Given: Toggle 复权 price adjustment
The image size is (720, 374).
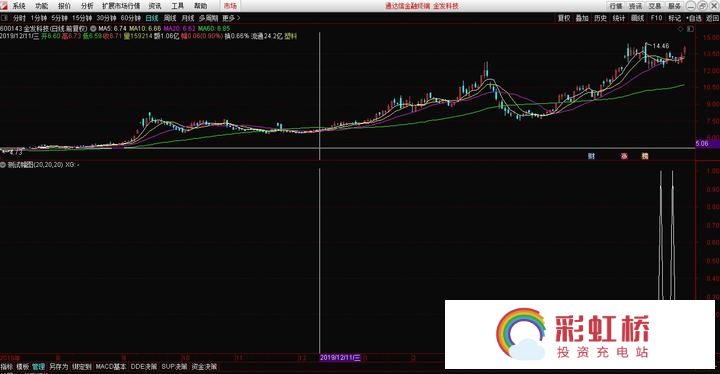Looking at the screenshot, I should click(x=564, y=18).
